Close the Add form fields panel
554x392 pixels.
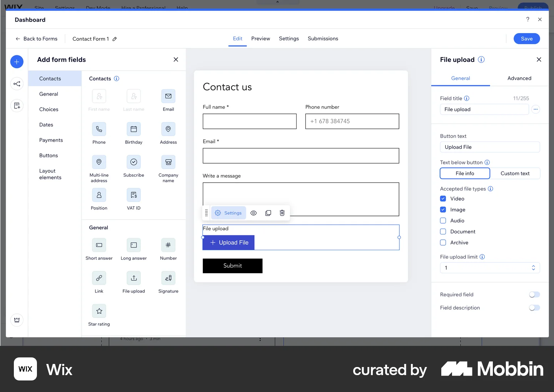(176, 60)
